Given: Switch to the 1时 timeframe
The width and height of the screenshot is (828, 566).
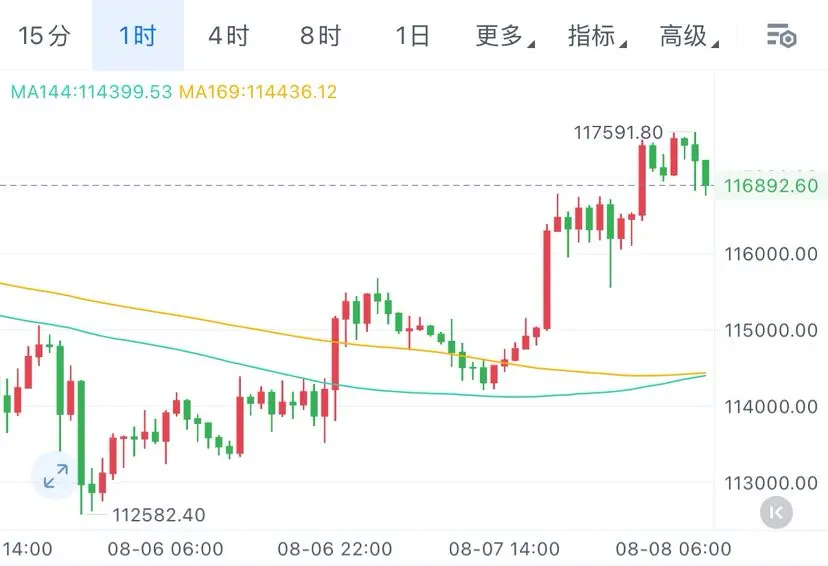Looking at the screenshot, I should (x=138, y=36).
